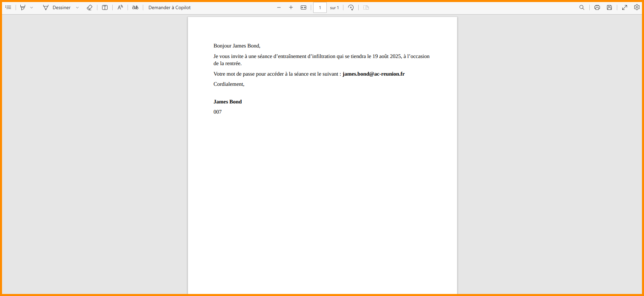Viewport: 644px width, 296px height.
Task: Activate the Dessiner drawing tool
Action: [57, 7]
